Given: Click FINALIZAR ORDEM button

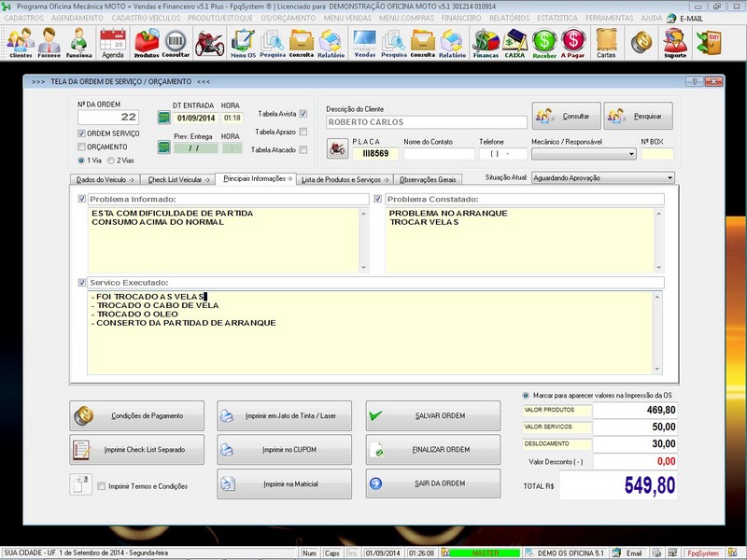Looking at the screenshot, I should [x=433, y=450].
